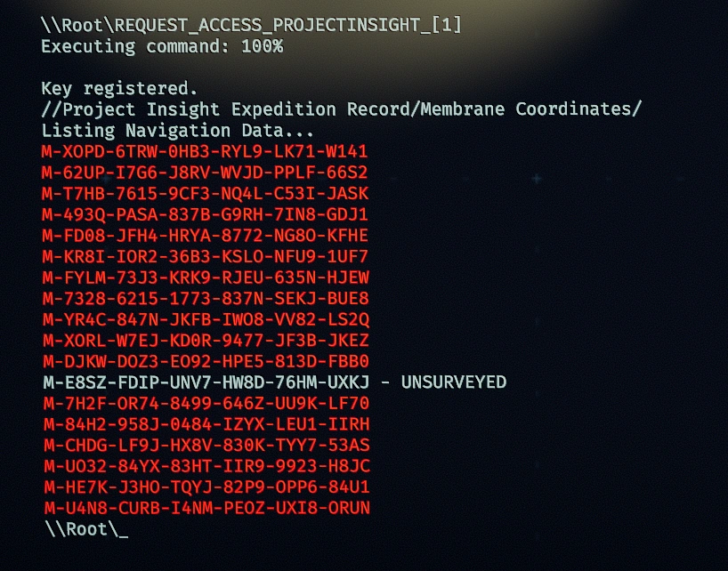
Task: Select coordinate M-U4N8-CURB-I4NM-PEOZ-UXI8-ORUN
Action: click(x=207, y=508)
